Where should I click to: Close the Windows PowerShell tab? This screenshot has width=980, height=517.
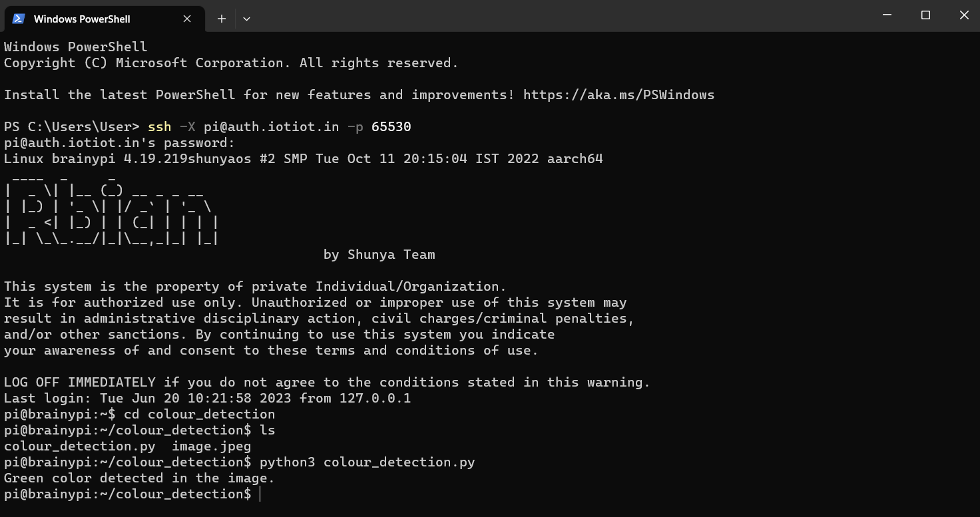click(x=187, y=19)
